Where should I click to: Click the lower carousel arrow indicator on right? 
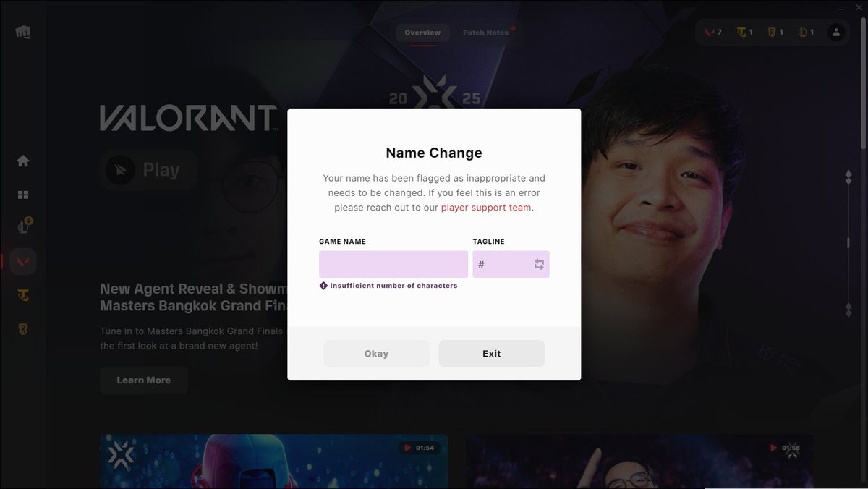tap(848, 310)
